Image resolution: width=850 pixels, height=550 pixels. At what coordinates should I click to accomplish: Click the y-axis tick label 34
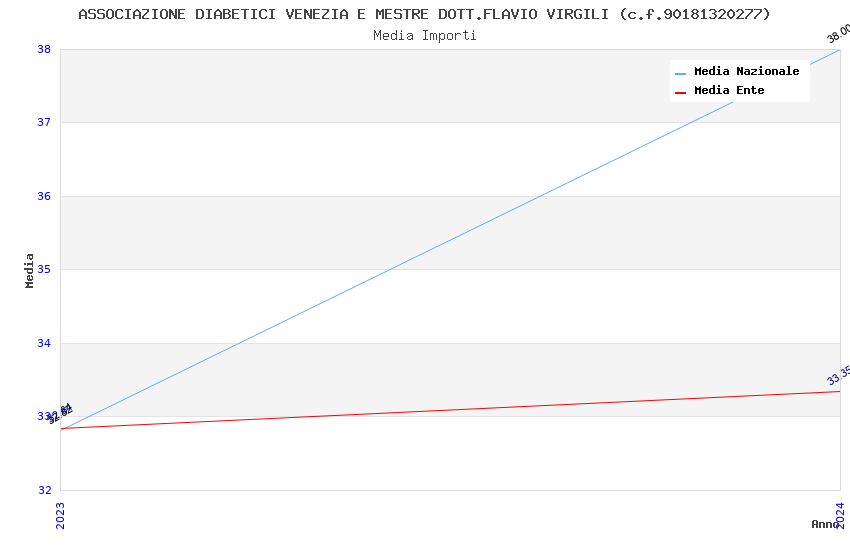(x=44, y=343)
